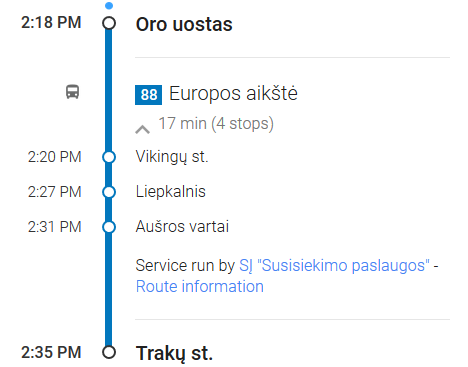Collapse the stops list chevron
The height and width of the screenshot is (367, 468).
[x=142, y=129]
